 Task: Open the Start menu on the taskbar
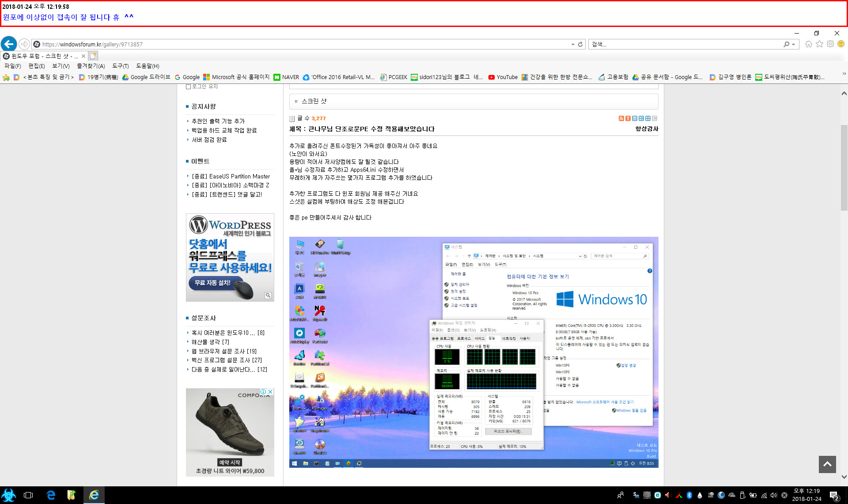[9, 495]
